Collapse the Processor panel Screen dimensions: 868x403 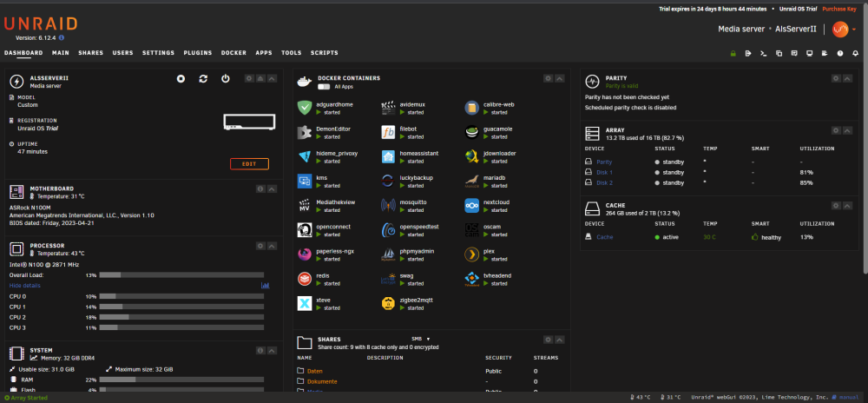point(272,246)
